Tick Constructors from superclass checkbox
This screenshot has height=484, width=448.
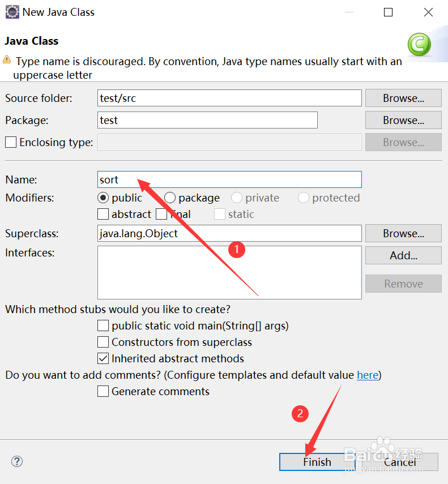pos(103,342)
